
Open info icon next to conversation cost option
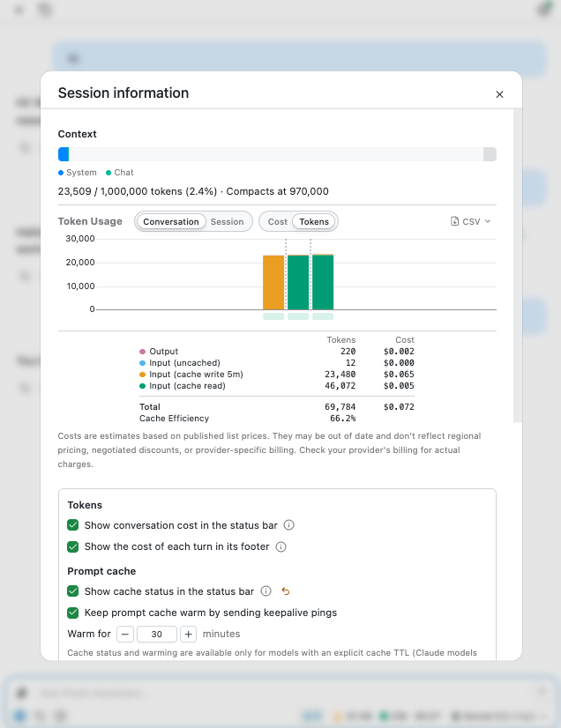288,525
